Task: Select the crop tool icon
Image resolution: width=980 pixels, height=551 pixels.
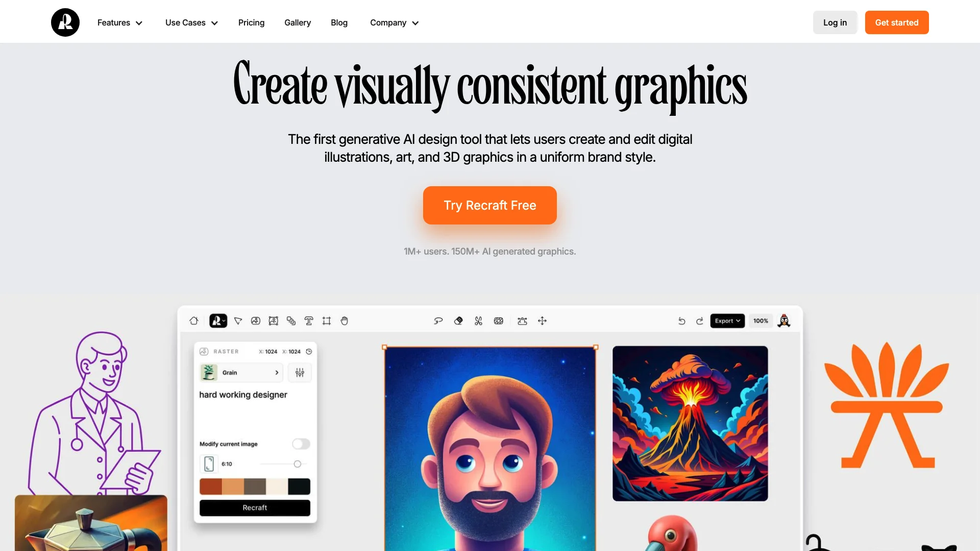Action: pos(326,320)
